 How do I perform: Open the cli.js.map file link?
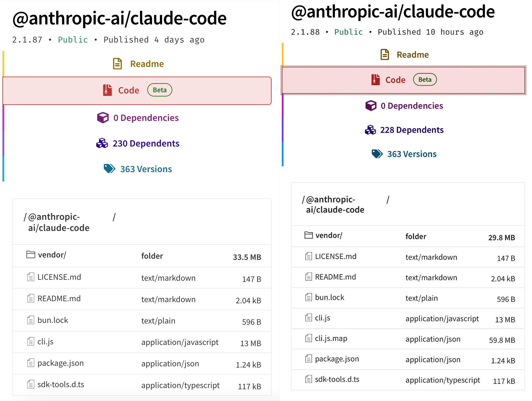pos(331,338)
